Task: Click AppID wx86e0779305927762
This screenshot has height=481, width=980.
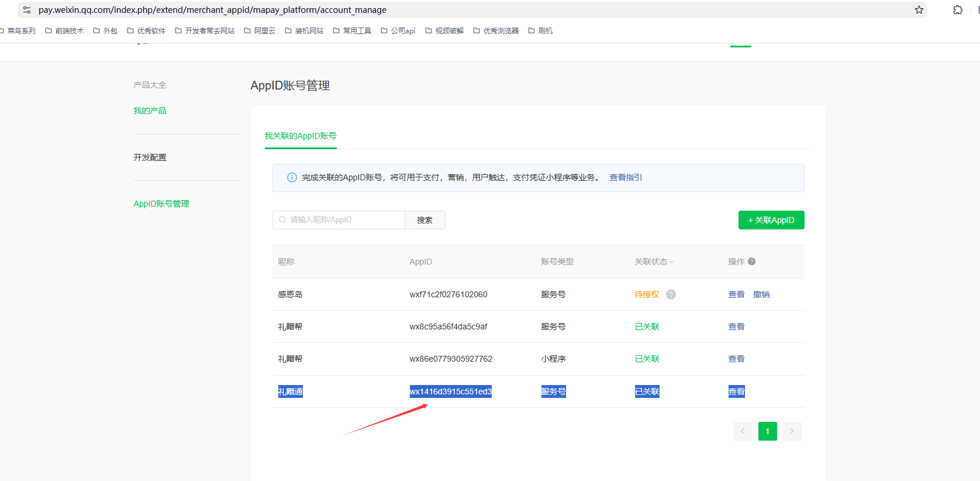Action: click(451, 359)
